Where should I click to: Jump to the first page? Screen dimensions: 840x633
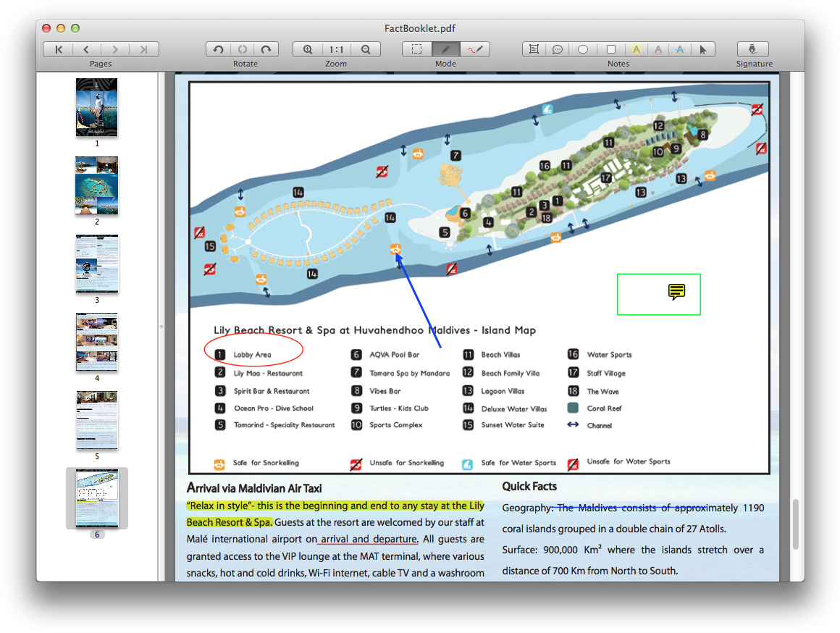coord(59,49)
